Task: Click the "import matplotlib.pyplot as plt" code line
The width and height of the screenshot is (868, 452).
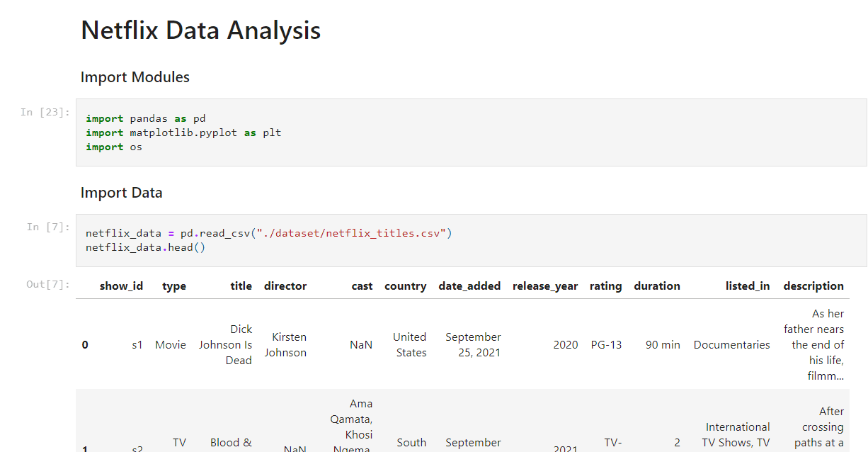Action: point(183,132)
